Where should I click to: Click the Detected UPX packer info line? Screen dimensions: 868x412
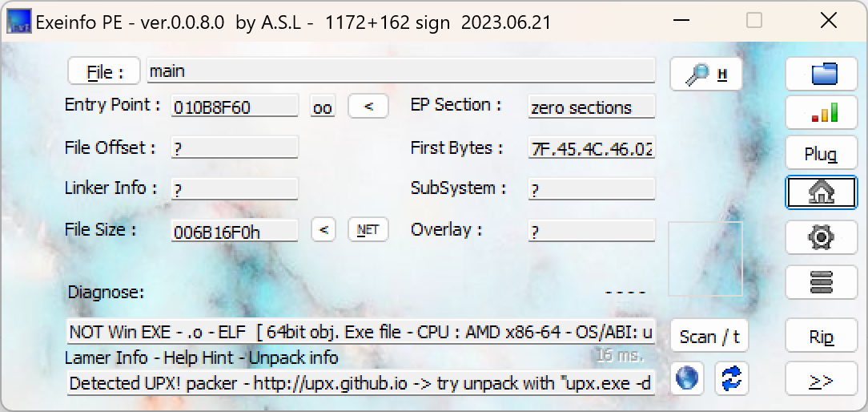pos(360,383)
